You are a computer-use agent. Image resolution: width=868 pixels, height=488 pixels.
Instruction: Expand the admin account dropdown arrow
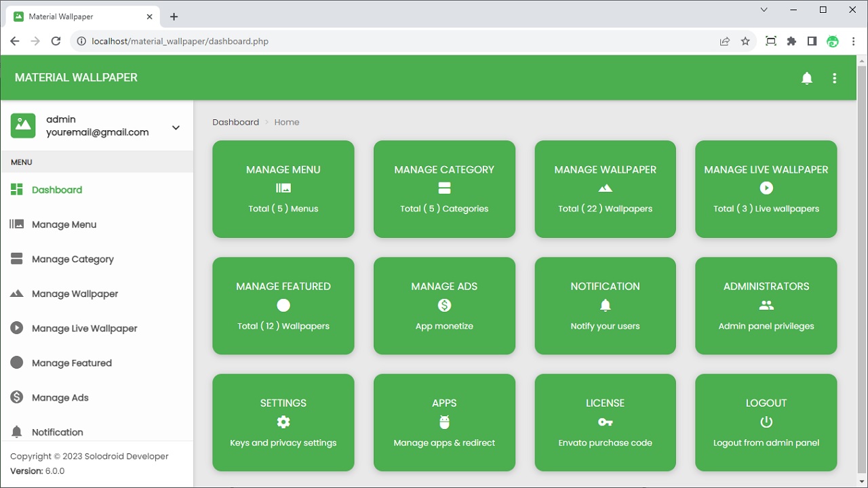click(x=176, y=127)
